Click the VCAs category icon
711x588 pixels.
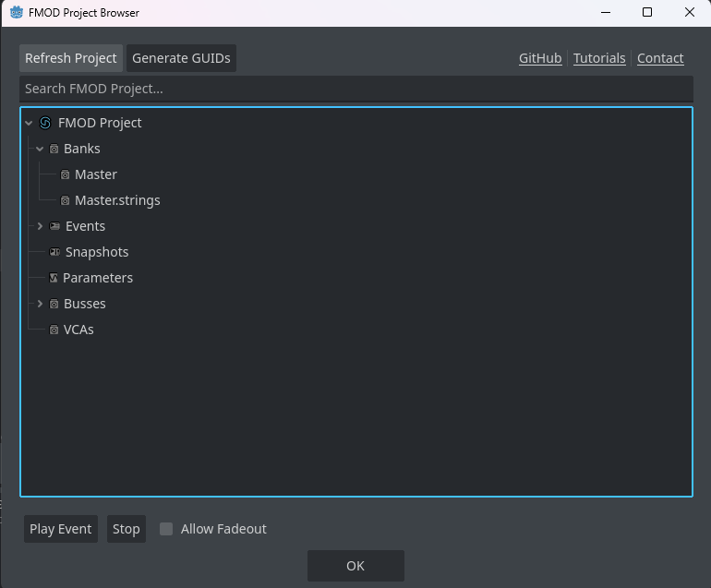point(54,330)
